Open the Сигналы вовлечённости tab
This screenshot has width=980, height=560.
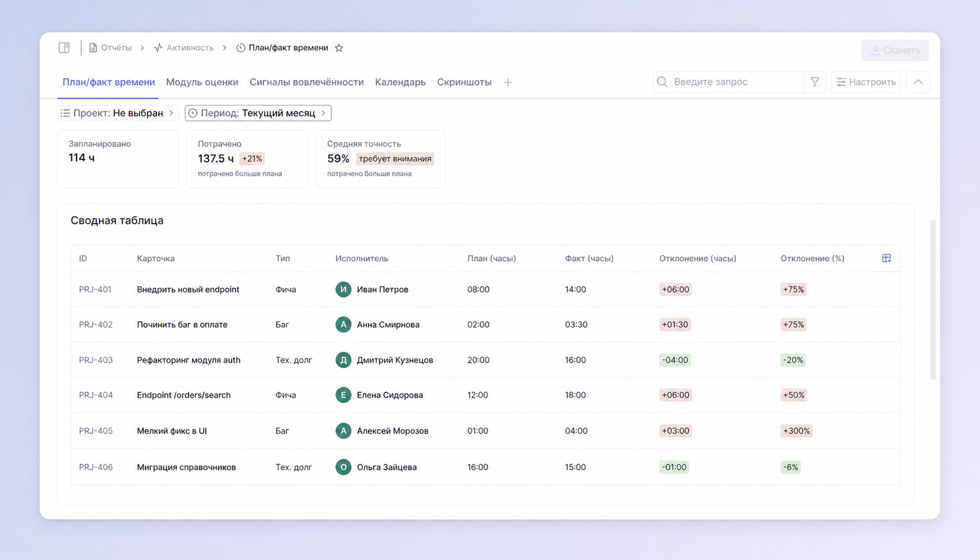point(307,82)
